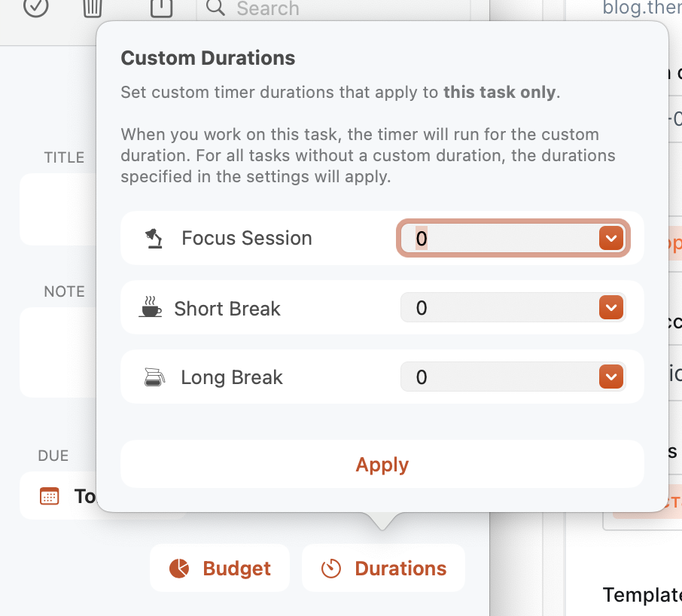Click the coffee pot Long Break icon
The height and width of the screenshot is (616, 682).
[x=154, y=377]
